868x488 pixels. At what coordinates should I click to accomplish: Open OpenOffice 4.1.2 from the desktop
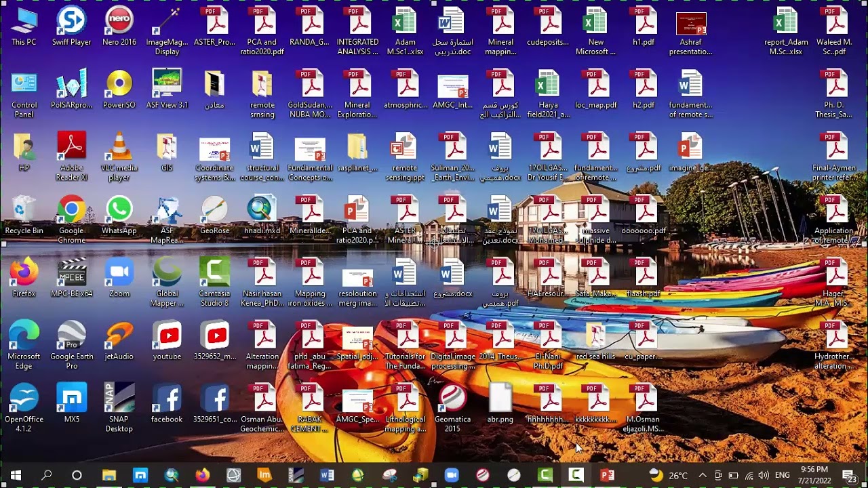pyautogui.click(x=24, y=408)
